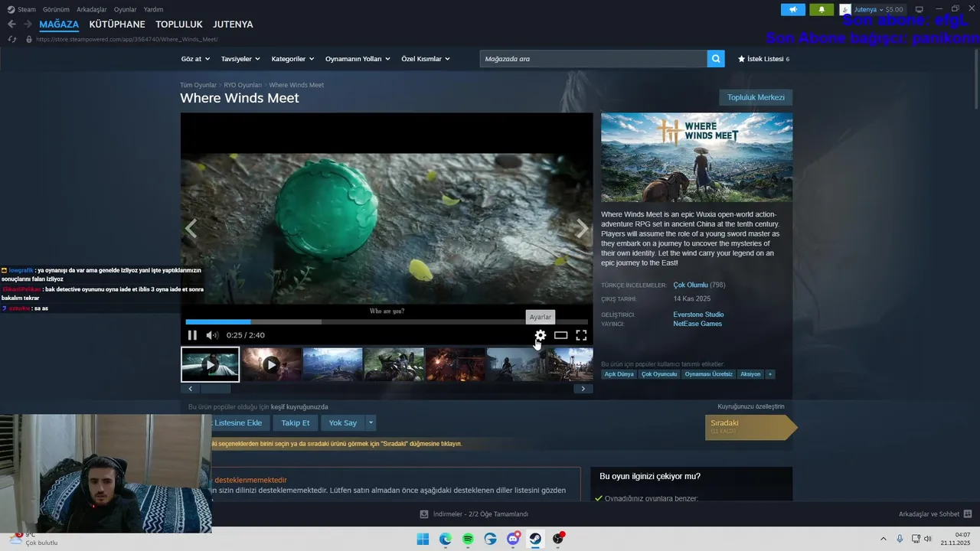
Task: Expand the Özel Kısımlar dropdown
Action: [426, 59]
